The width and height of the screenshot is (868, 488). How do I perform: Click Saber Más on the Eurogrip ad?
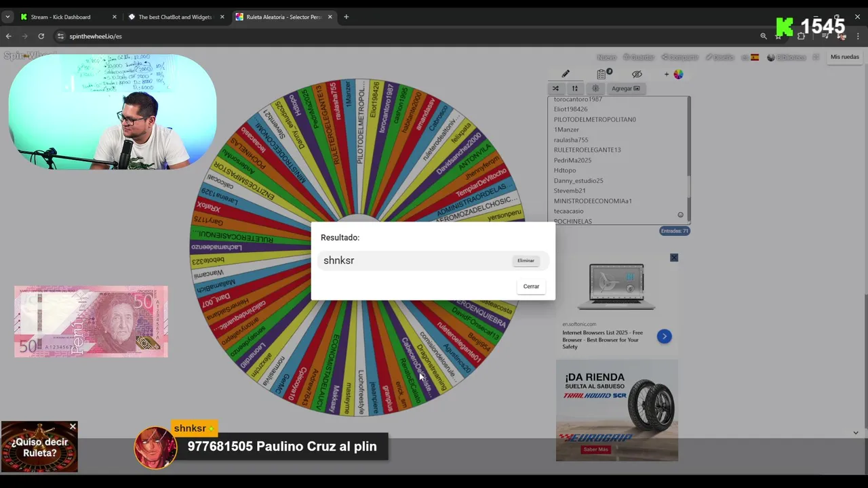click(x=595, y=449)
